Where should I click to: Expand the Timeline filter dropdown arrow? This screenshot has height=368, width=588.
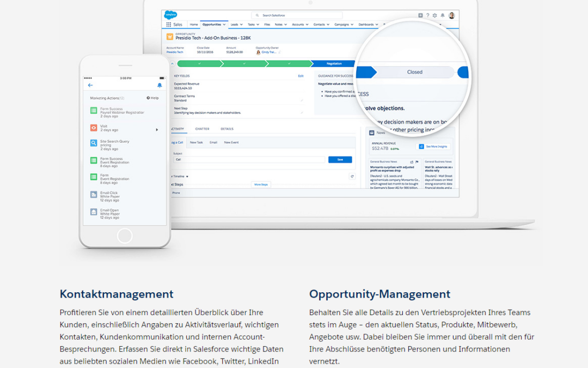[x=187, y=177]
